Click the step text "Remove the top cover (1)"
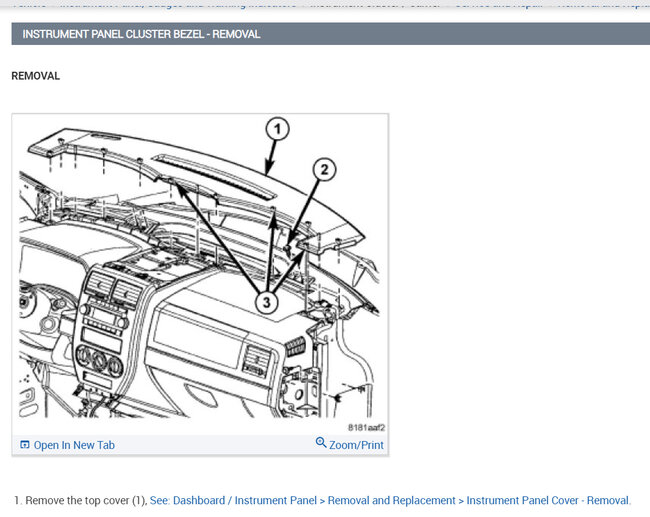 [x=86, y=500]
